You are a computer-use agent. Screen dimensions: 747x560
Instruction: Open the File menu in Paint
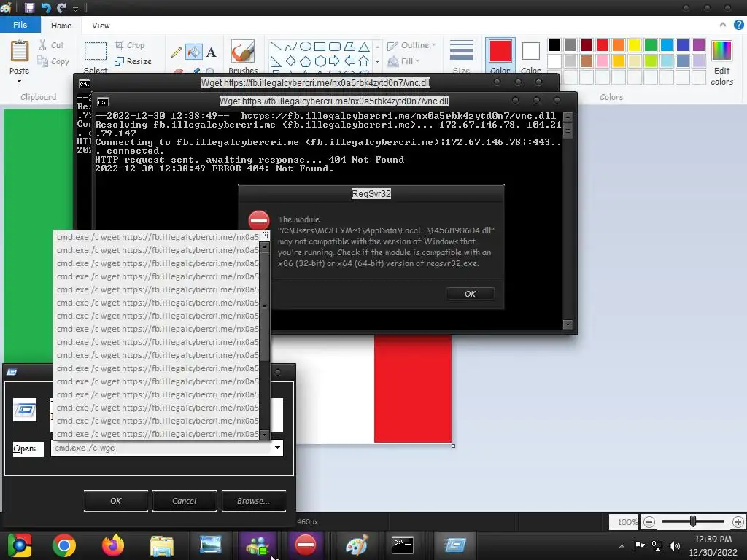[20, 25]
